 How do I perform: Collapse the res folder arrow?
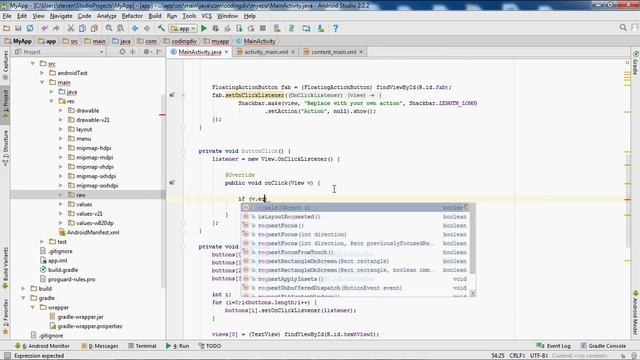(51, 101)
